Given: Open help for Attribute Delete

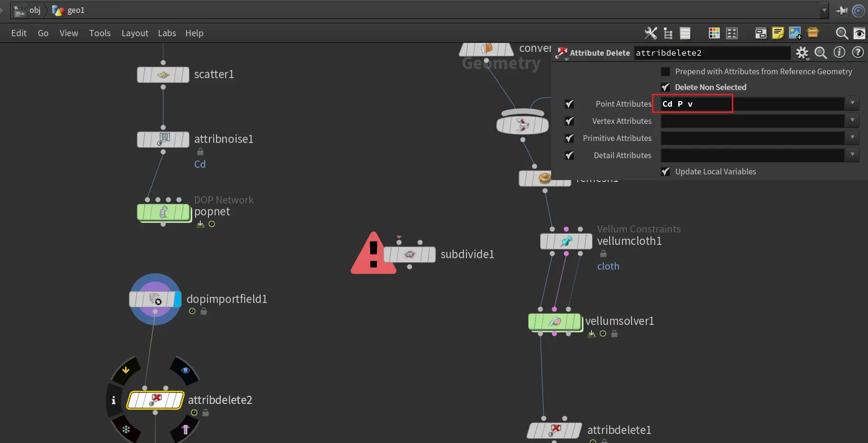Looking at the screenshot, I should (858, 52).
